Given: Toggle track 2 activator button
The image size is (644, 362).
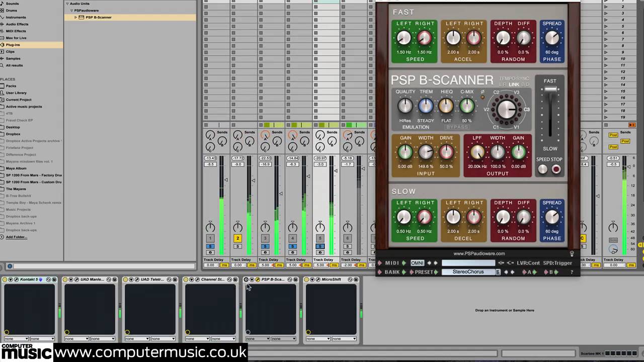Looking at the screenshot, I should pos(237,238).
